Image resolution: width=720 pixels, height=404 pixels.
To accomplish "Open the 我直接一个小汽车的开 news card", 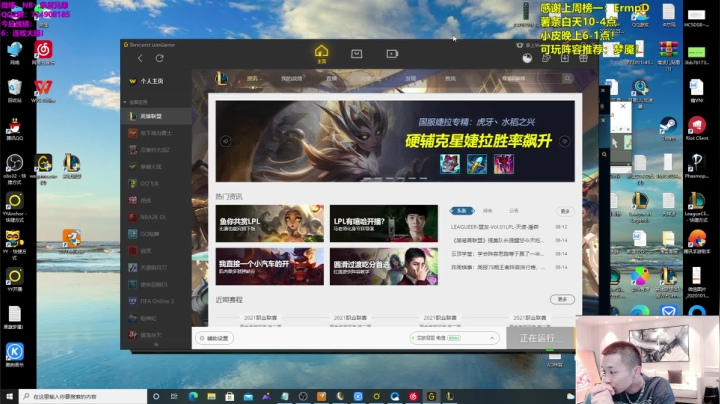I will pos(270,267).
